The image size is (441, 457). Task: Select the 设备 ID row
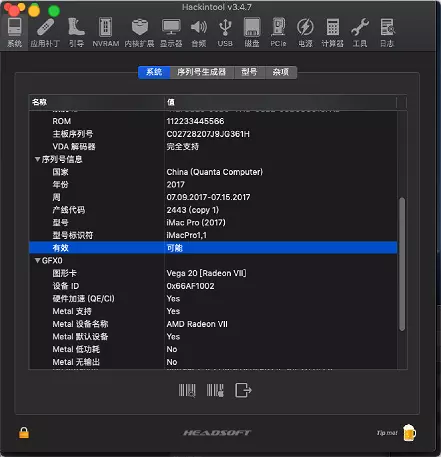(213, 286)
